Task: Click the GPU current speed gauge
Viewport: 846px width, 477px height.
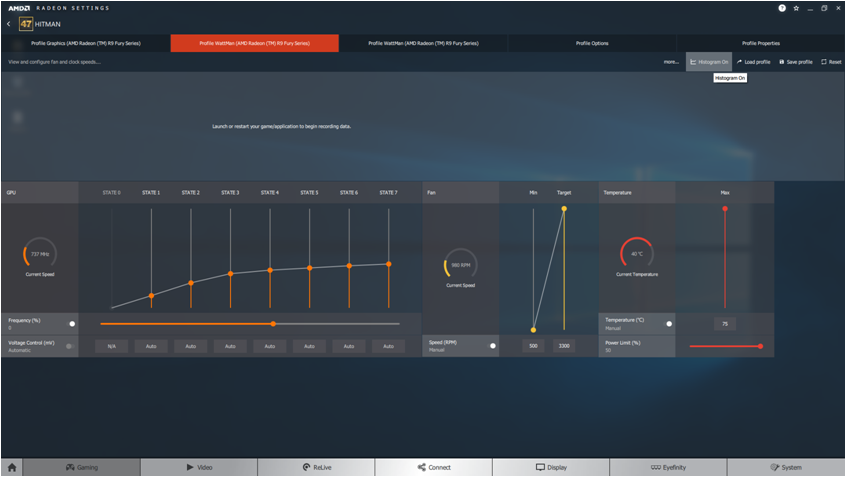Action: click(x=40, y=254)
